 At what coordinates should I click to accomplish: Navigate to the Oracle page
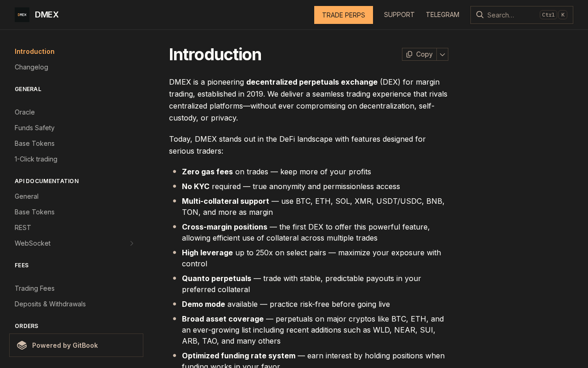(x=25, y=112)
